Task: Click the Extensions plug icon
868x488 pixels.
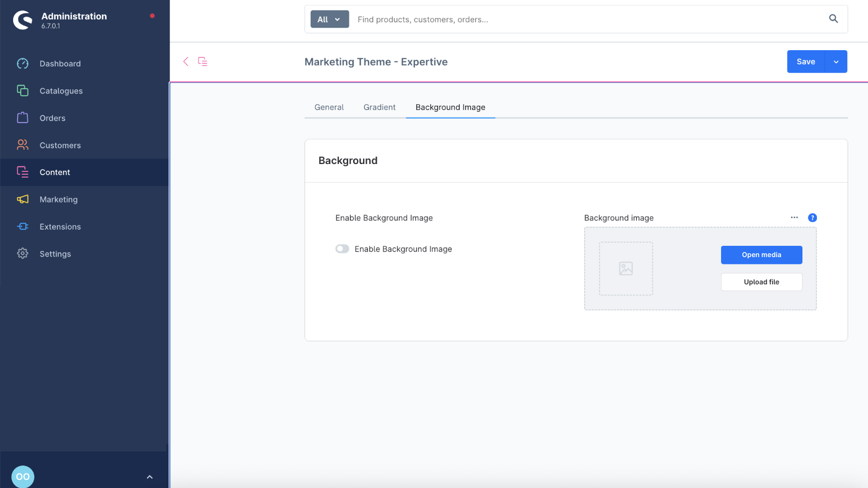Action: [23, 226]
